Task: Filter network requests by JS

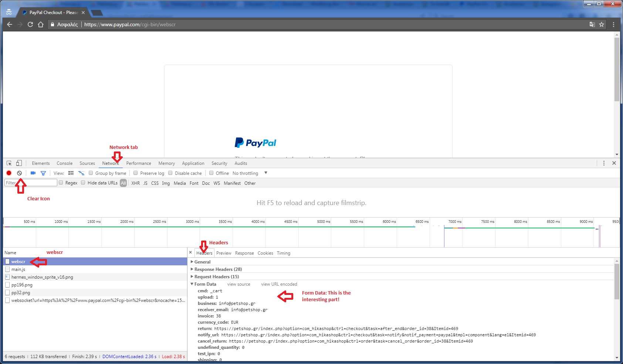Action: [x=145, y=183]
